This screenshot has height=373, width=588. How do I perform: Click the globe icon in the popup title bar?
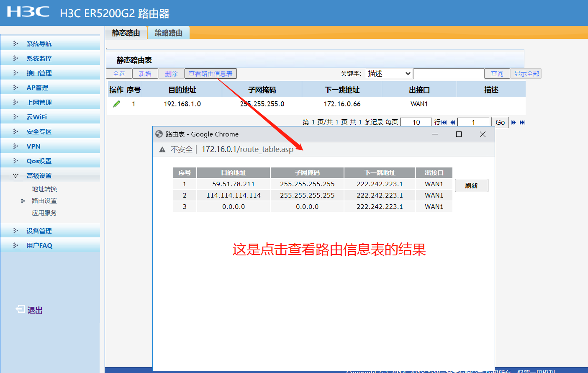(159, 134)
